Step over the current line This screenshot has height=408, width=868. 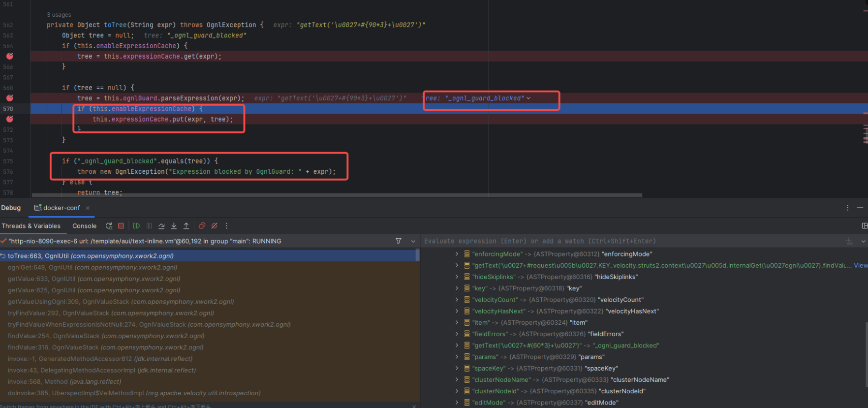coord(161,226)
